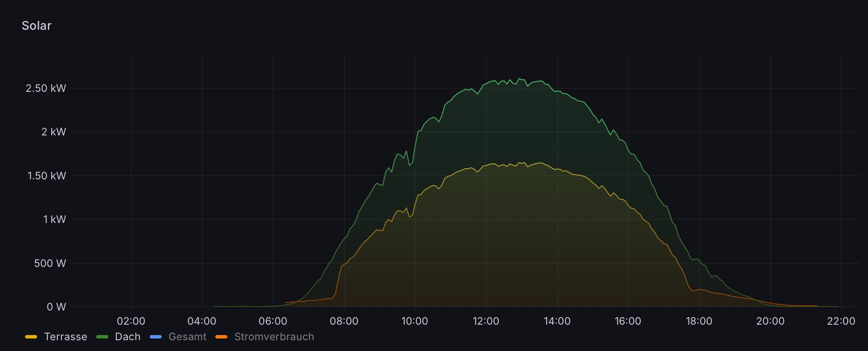Click the 10:00 time axis label

click(x=415, y=321)
